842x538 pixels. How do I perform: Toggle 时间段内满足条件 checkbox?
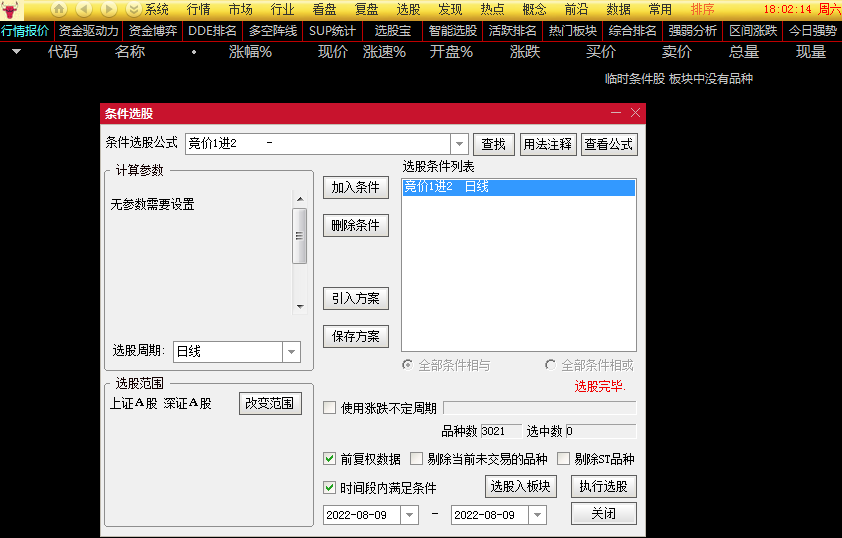330,488
